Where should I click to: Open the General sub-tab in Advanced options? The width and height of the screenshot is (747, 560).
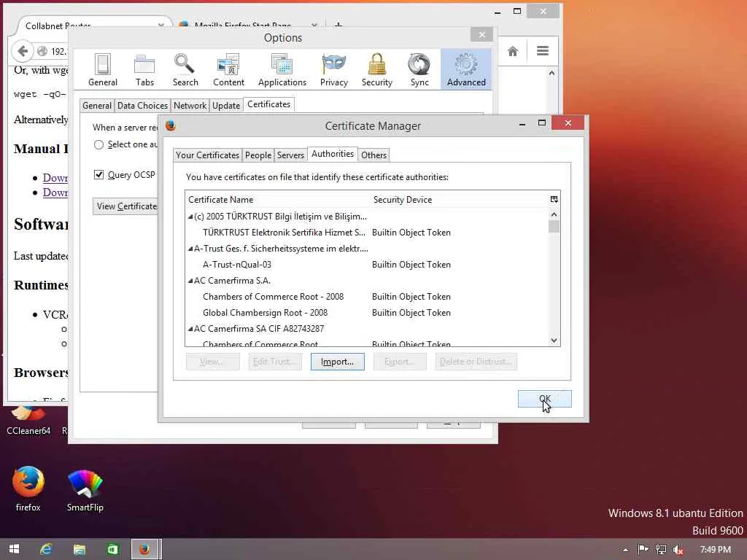(x=97, y=106)
